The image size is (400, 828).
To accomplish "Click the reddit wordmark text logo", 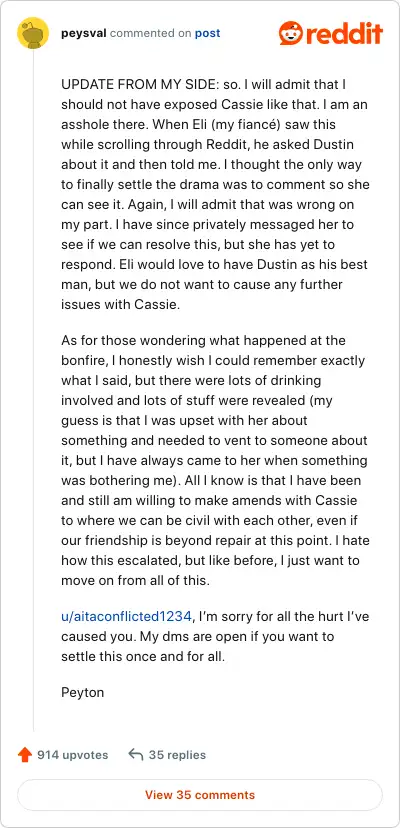I will click(343, 34).
